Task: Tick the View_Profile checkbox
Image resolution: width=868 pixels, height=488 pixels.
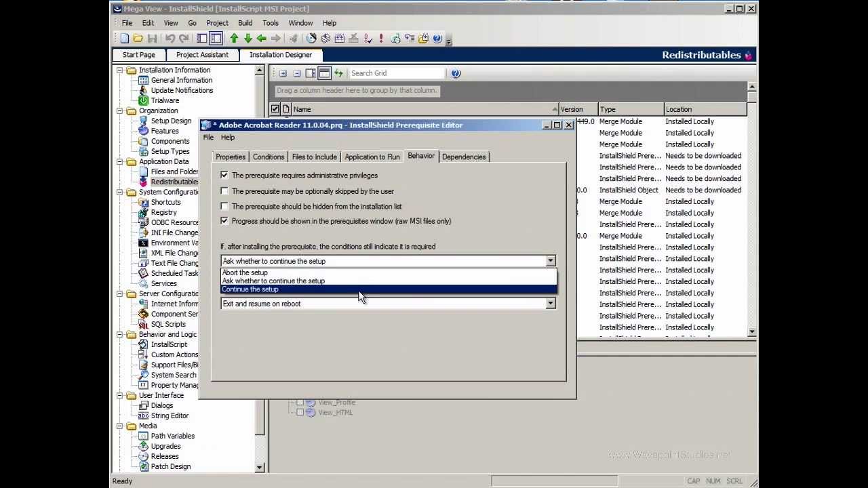Action: pyautogui.click(x=300, y=403)
